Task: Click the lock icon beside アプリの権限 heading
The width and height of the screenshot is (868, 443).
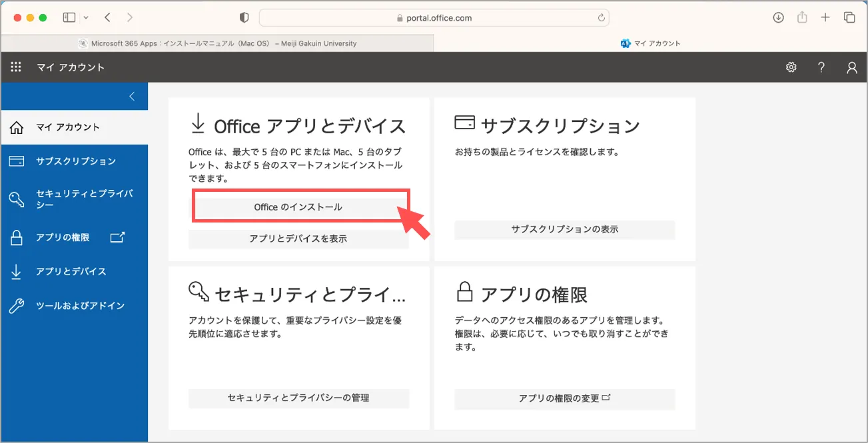Action: click(464, 291)
